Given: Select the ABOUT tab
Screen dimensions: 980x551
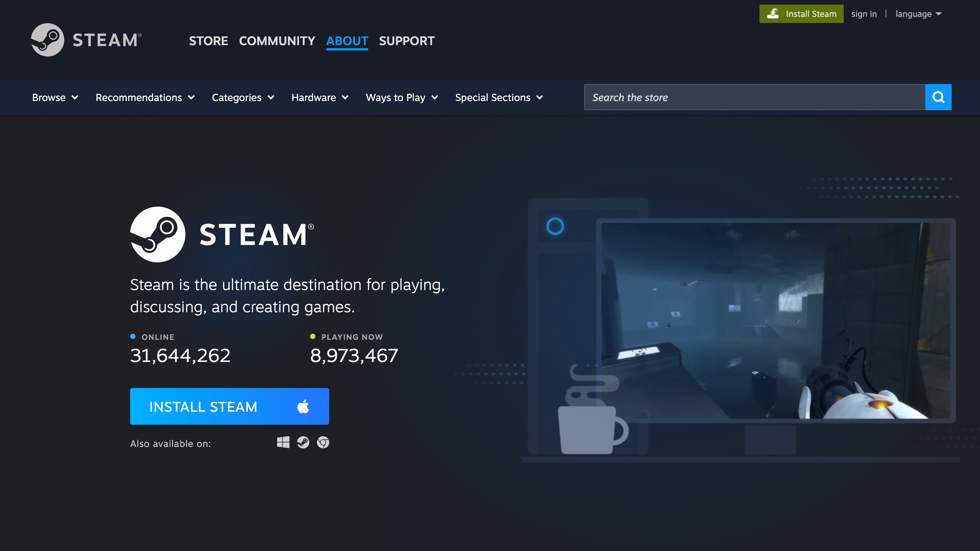Looking at the screenshot, I should 347,41.
